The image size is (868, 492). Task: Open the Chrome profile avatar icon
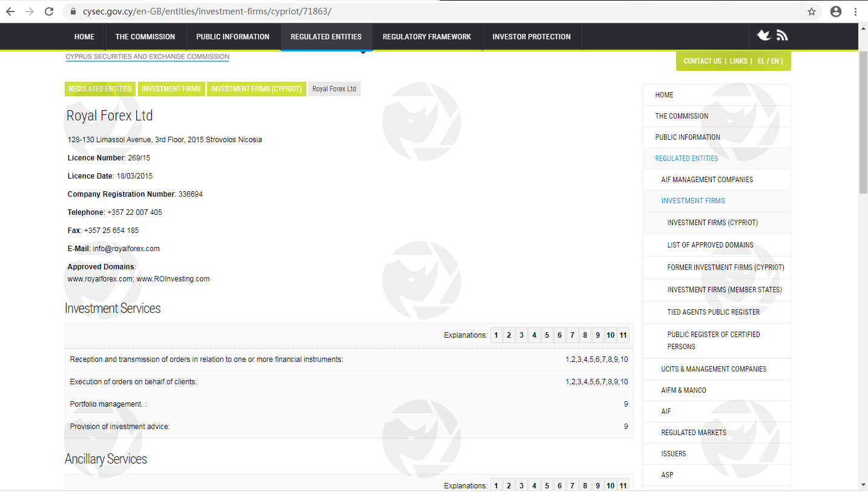click(836, 11)
